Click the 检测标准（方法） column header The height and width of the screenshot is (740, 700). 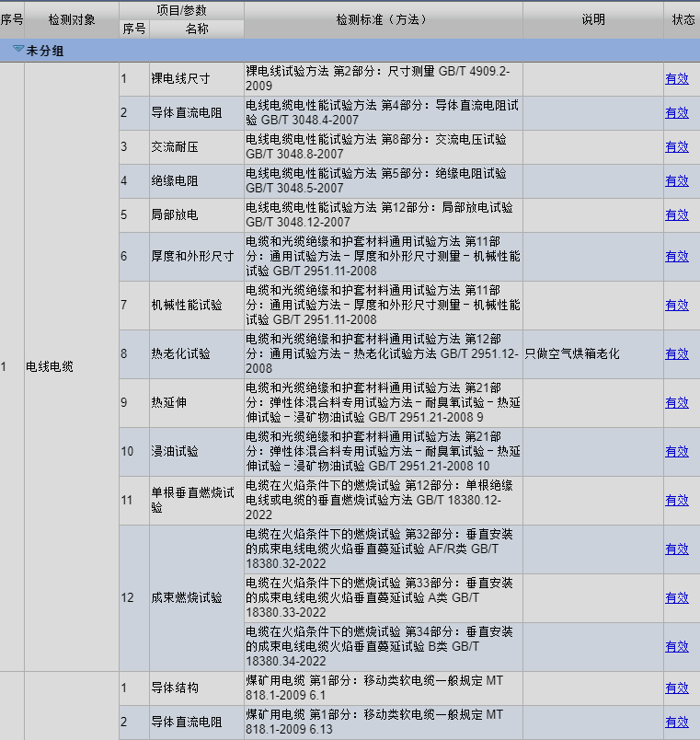point(383,19)
